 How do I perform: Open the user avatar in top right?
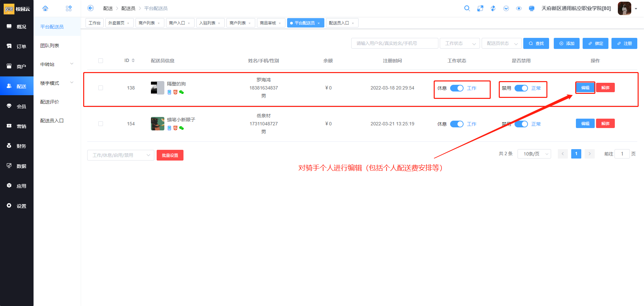(x=625, y=8)
